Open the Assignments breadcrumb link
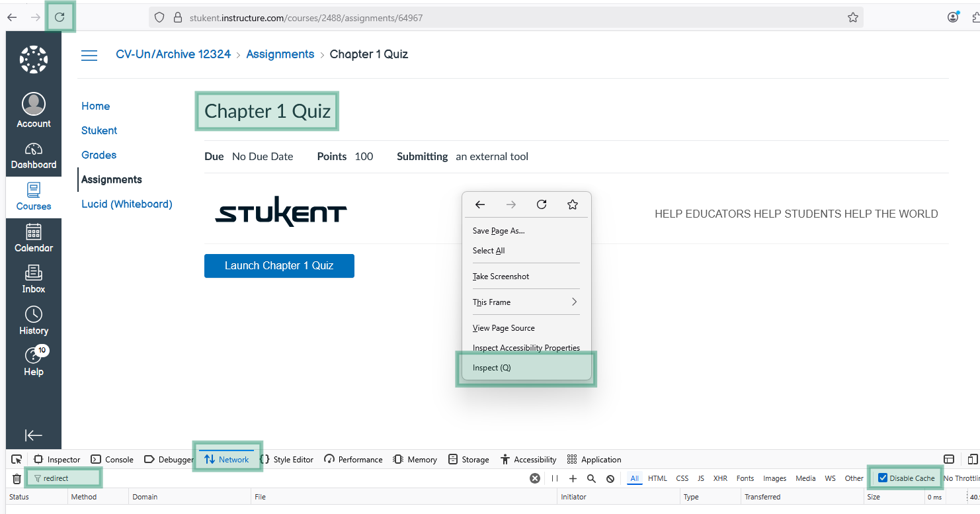The width and height of the screenshot is (980, 514). coord(280,54)
